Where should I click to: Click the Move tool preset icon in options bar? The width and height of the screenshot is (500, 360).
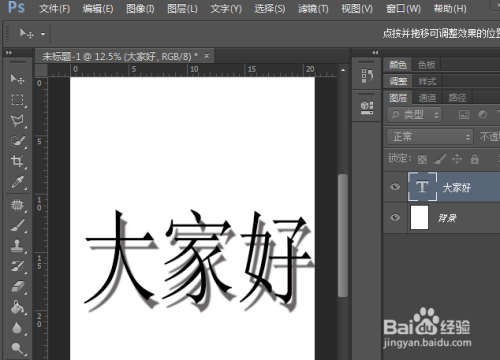(27, 34)
